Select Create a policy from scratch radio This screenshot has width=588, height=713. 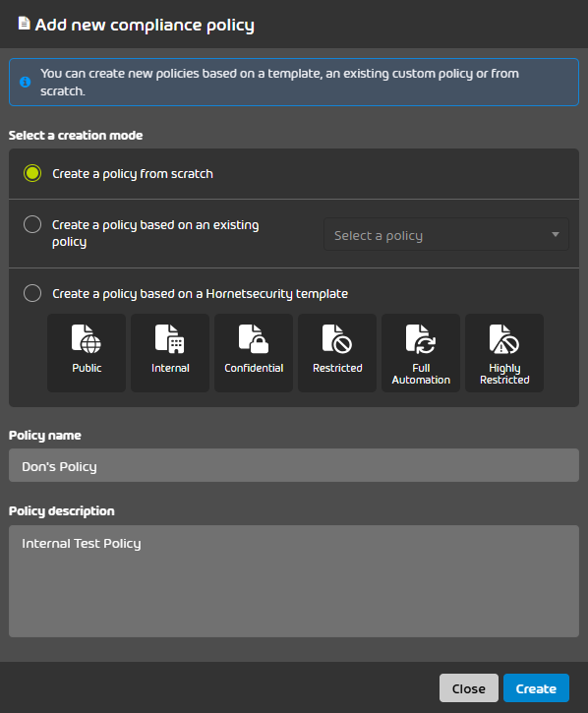(x=32, y=173)
